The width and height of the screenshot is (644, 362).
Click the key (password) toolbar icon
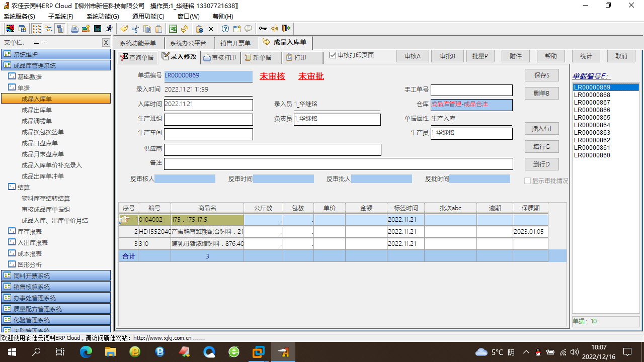[263, 29]
